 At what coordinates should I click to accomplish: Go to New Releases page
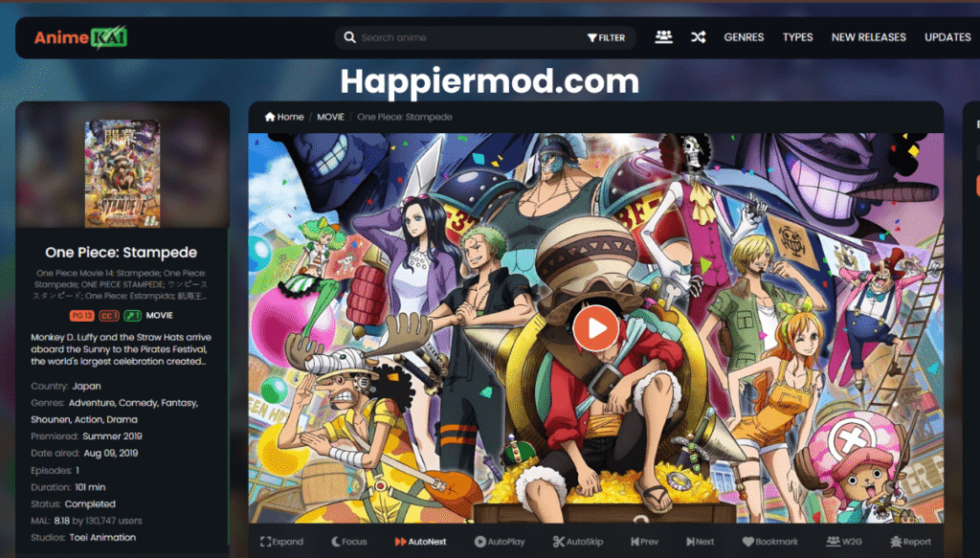pos(868,37)
